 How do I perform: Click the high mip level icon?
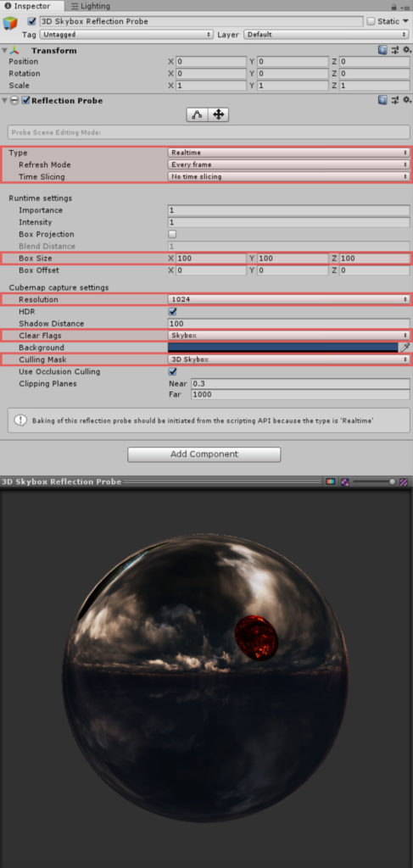(x=405, y=482)
